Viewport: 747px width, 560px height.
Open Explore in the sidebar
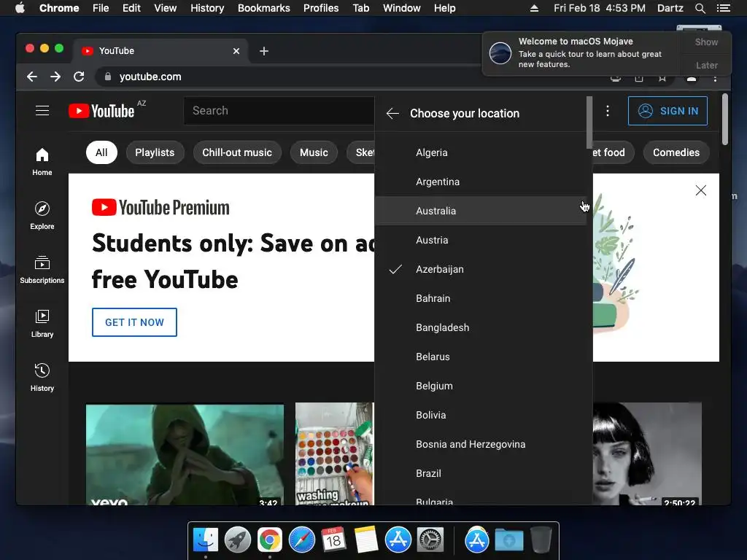pos(42,216)
